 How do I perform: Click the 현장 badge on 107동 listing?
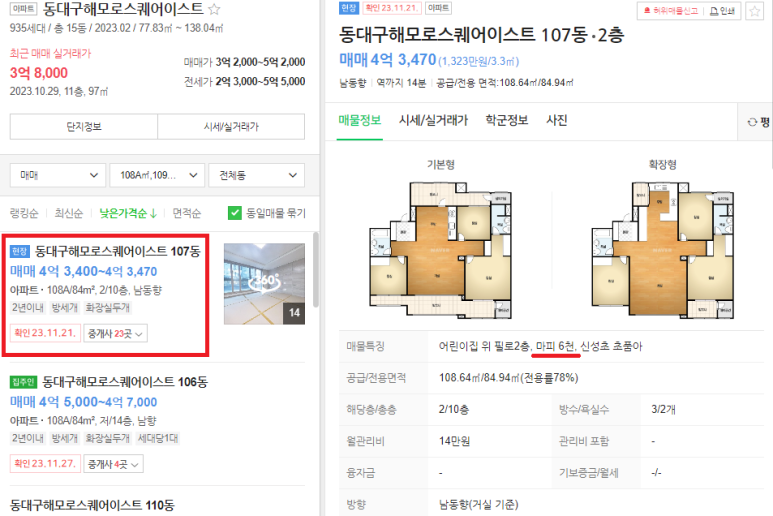(x=20, y=251)
